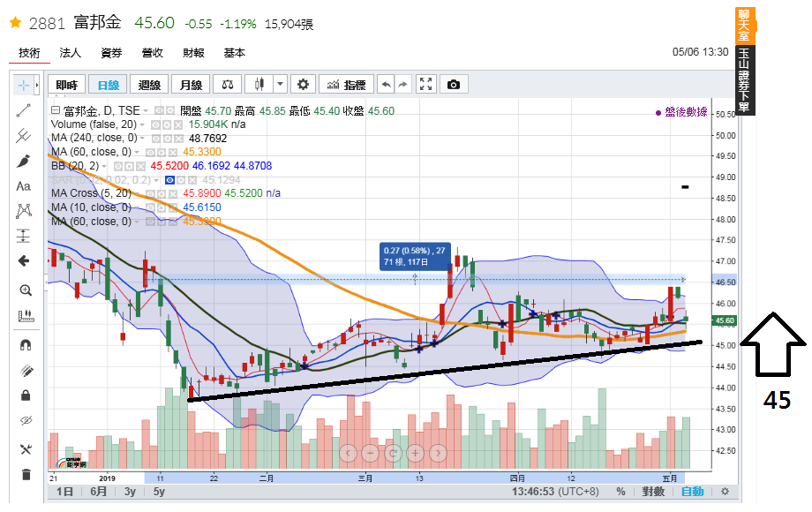Select the XABCD pattern tool
Viewport: 812px width, 512px height.
pos(24,211)
